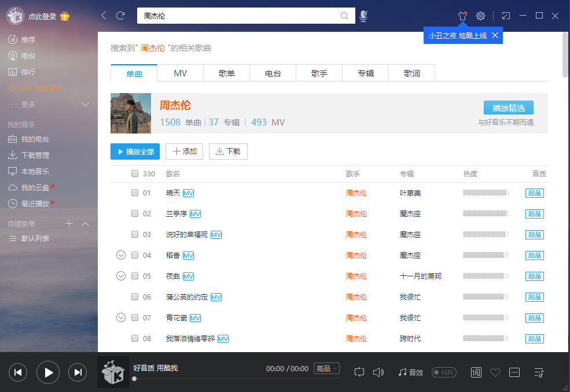
Task: Open the 专辑 albums tab
Action: [x=365, y=73]
